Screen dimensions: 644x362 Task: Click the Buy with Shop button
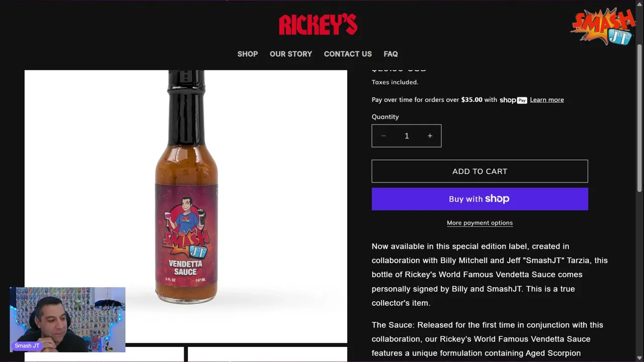(479, 199)
